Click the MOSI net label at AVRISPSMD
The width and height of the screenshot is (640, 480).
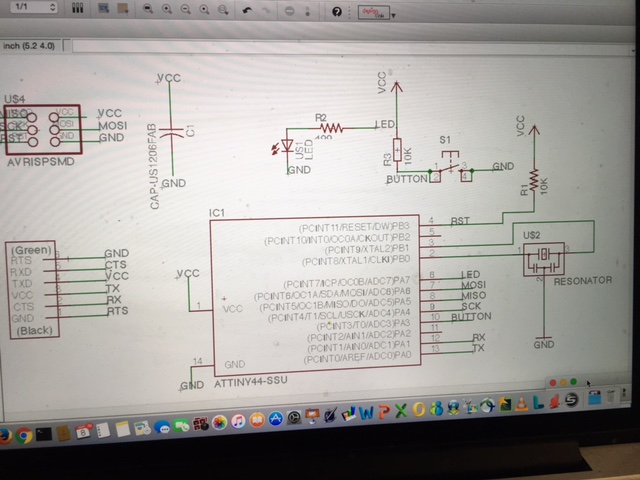click(x=113, y=125)
